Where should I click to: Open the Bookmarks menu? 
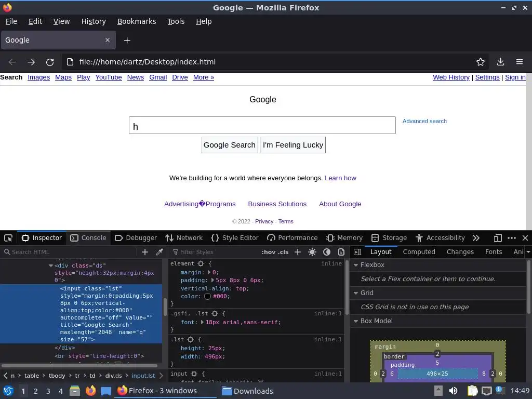click(x=137, y=21)
